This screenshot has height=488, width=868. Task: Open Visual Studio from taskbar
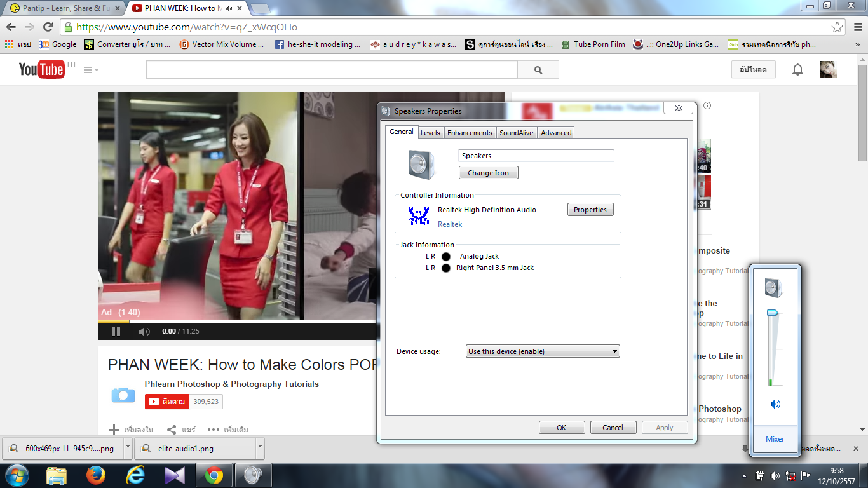point(175,475)
